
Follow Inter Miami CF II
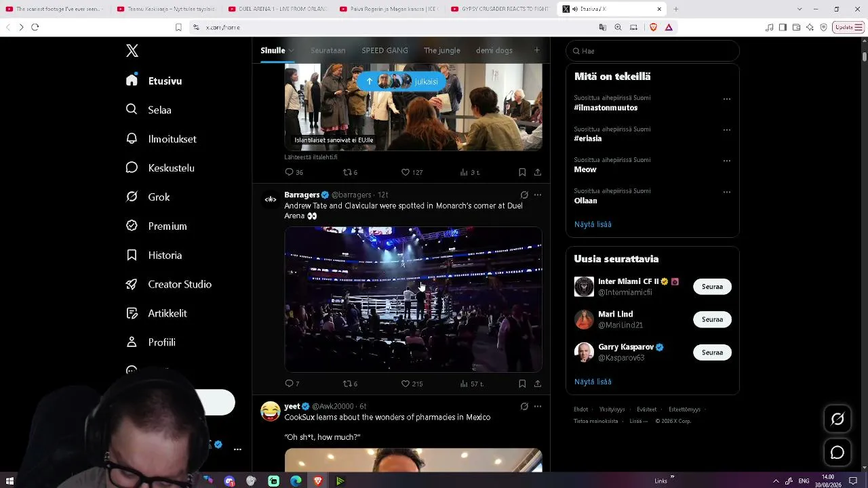point(712,287)
